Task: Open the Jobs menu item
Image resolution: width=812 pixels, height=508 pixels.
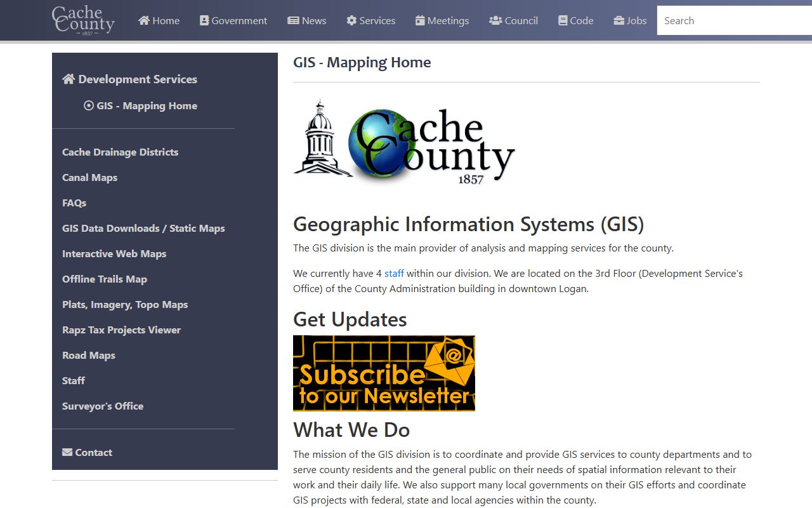Action: coord(631,20)
